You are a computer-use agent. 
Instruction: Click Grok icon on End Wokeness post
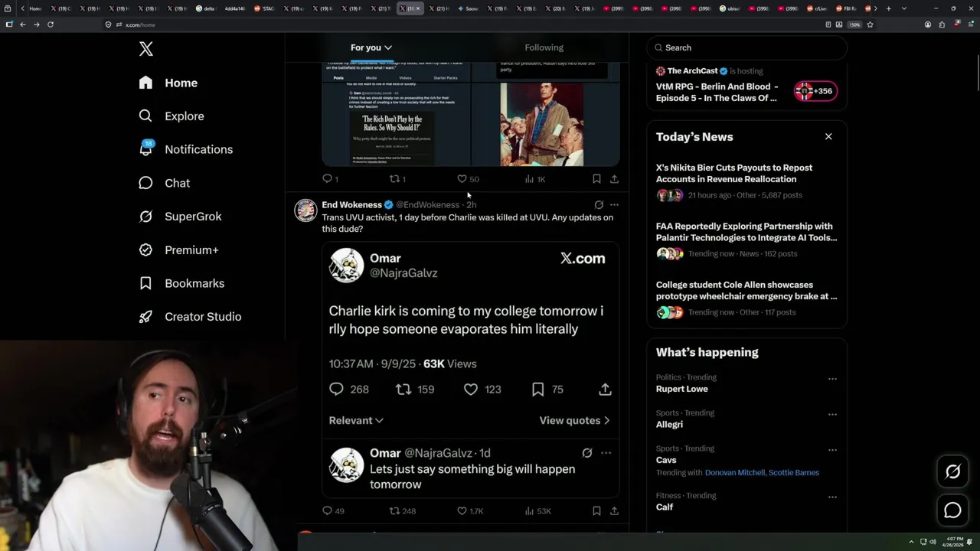click(599, 205)
